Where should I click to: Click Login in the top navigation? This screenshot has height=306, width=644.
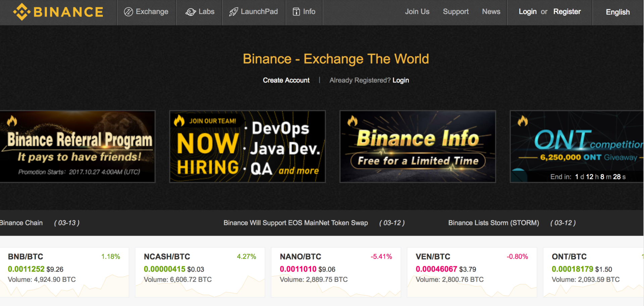528,12
